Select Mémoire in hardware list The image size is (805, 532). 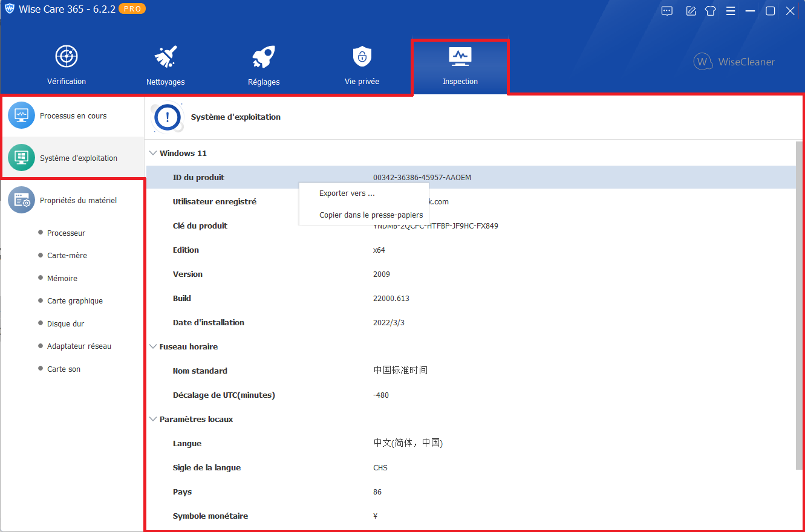click(62, 278)
